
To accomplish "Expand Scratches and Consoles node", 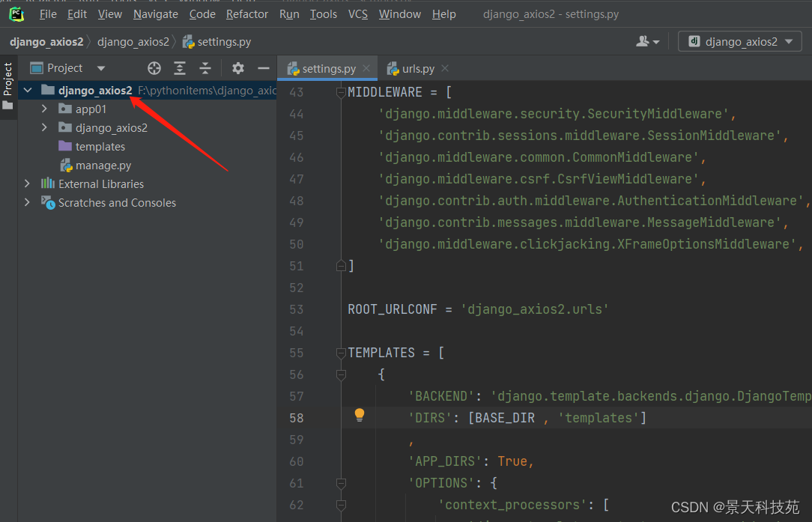I will click(28, 202).
